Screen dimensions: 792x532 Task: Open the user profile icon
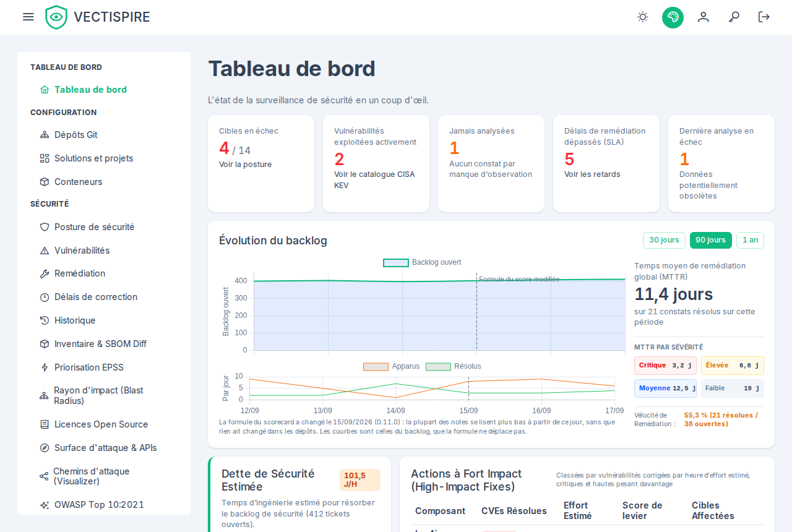(704, 17)
